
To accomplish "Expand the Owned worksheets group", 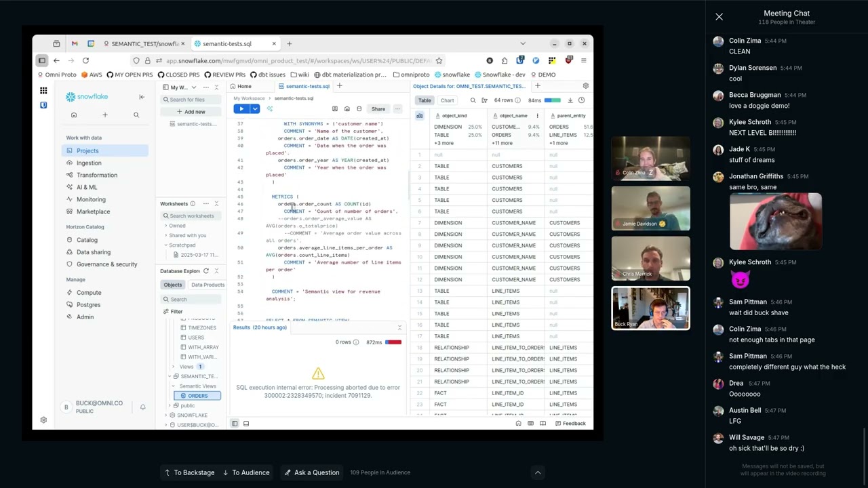I will [165, 226].
